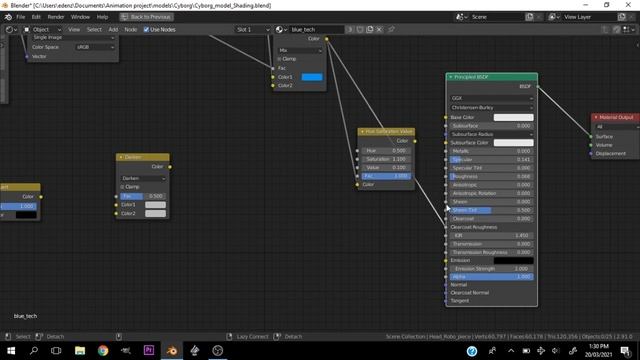
Task: Collapse the Darken node header
Action: pos(121,157)
